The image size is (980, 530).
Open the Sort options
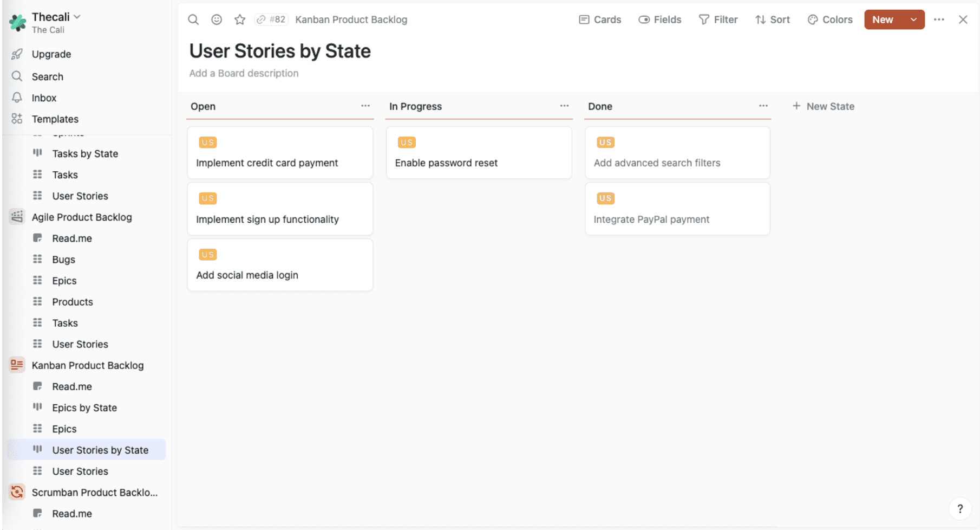tap(772, 20)
